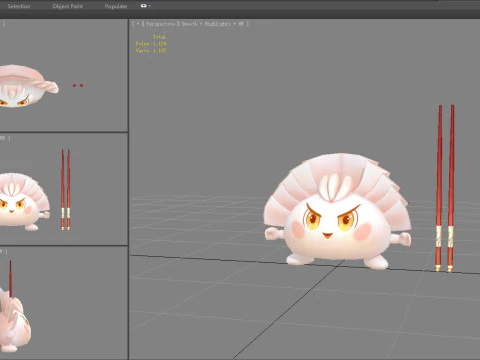Select dumpling character in Perspective viewport
Screen dimensions: 480x360
click(337, 212)
